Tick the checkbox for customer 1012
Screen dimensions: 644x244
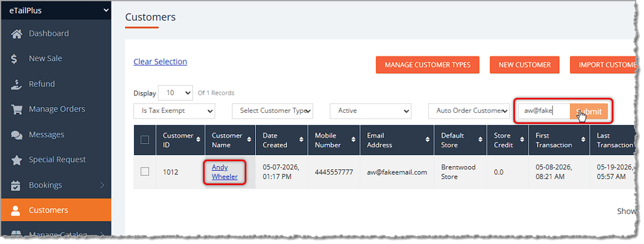[144, 171]
